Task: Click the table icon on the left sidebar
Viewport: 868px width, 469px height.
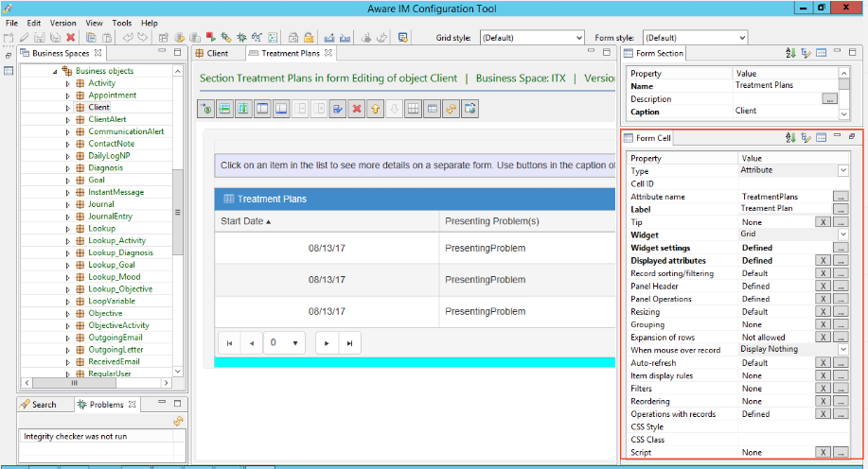Action: click(9, 71)
